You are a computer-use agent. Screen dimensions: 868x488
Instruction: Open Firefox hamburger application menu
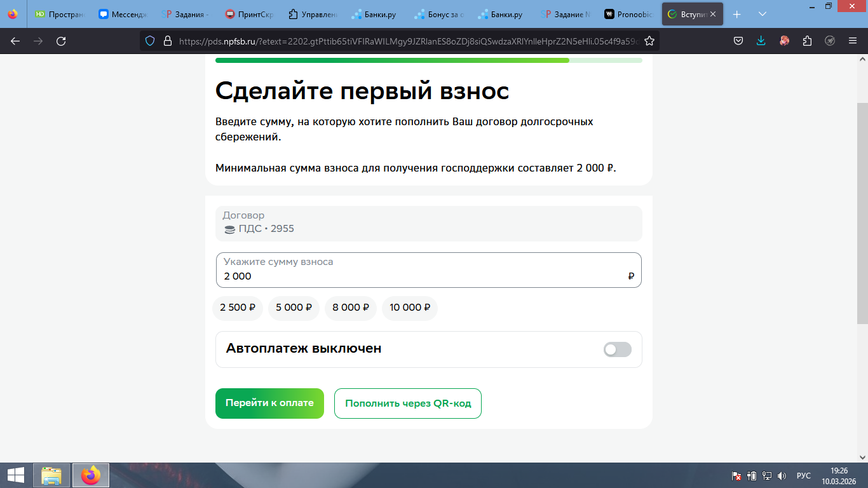coord(853,41)
